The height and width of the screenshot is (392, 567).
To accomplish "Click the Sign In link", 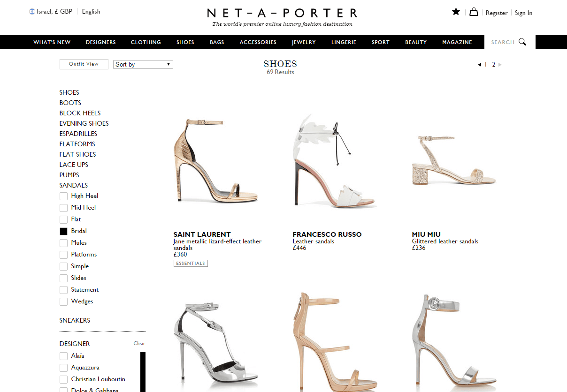I will [523, 13].
